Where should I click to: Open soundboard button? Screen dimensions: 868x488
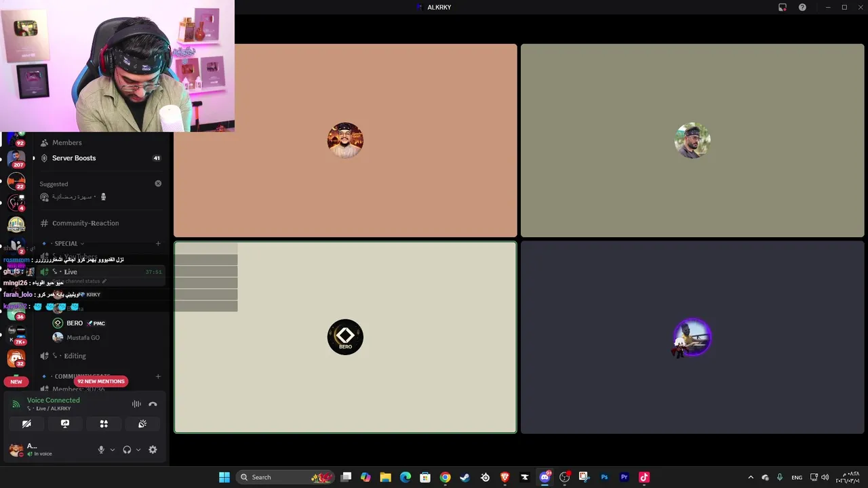point(142,424)
